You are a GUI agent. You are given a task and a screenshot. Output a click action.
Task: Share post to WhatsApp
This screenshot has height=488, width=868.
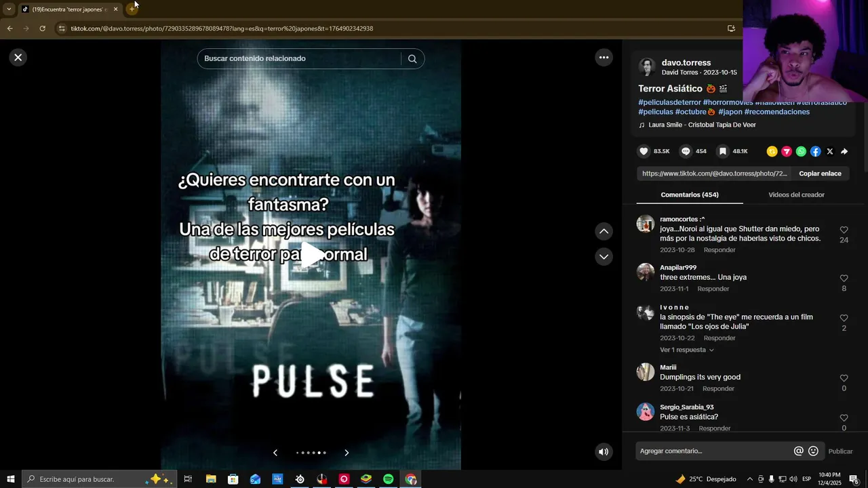801,152
